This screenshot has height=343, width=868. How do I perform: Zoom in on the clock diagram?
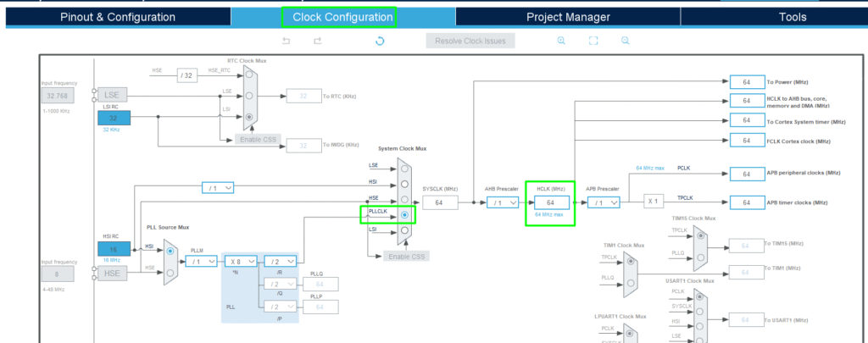click(561, 41)
